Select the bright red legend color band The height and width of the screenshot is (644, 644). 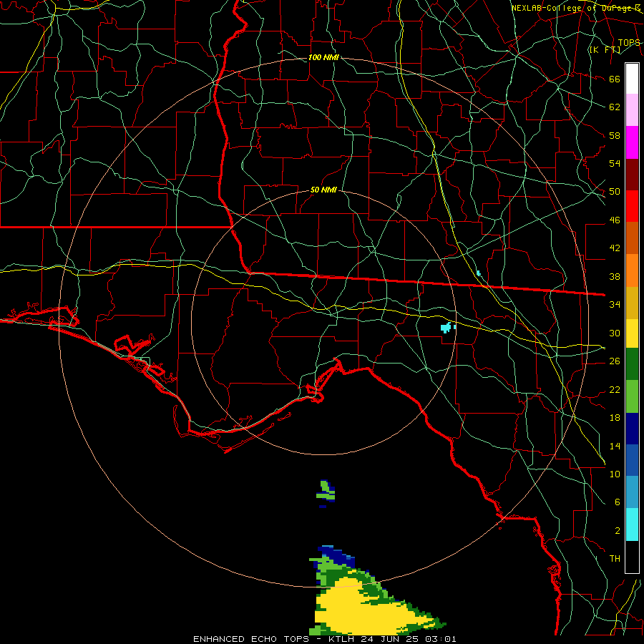[x=632, y=206]
